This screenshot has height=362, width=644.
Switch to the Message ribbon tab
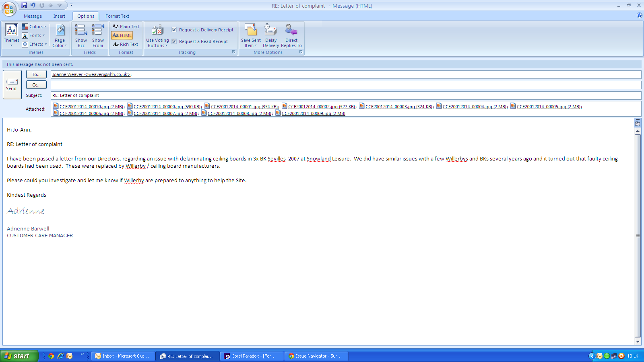click(x=33, y=16)
